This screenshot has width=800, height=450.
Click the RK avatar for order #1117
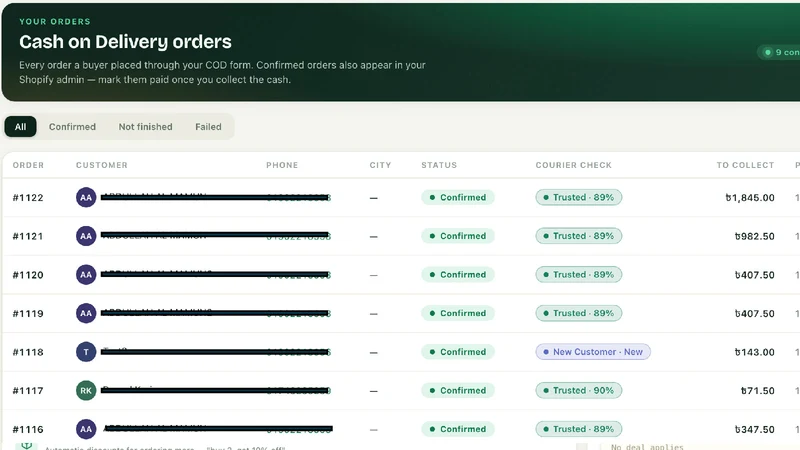(86, 391)
